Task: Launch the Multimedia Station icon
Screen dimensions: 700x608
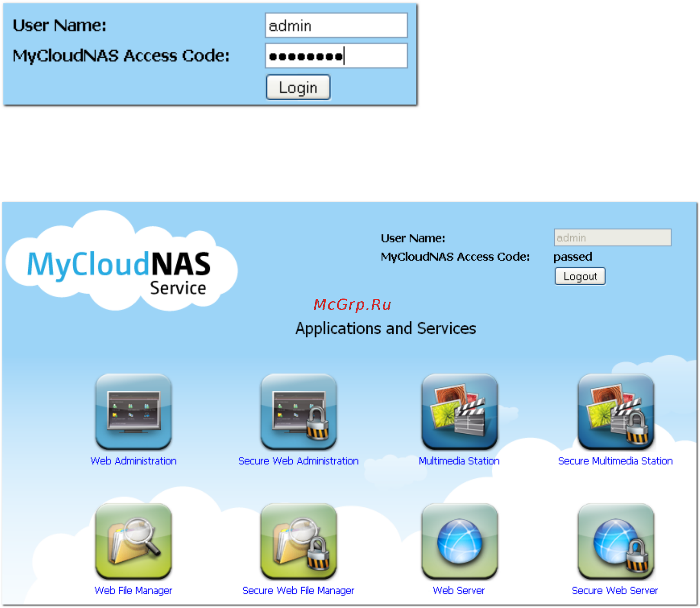Action: pyautogui.click(x=459, y=411)
